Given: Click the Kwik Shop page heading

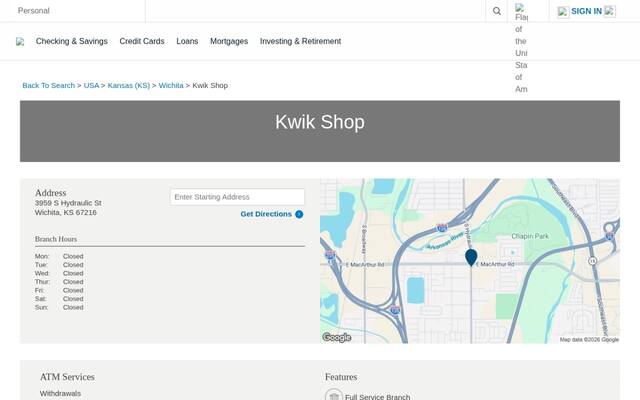Looking at the screenshot, I should pyautogui.click(x=320, y=122).
